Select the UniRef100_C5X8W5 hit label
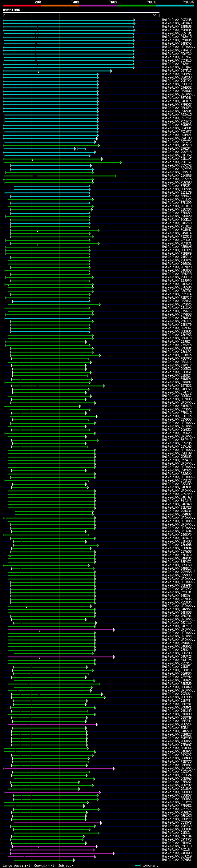 coord(177,40)
